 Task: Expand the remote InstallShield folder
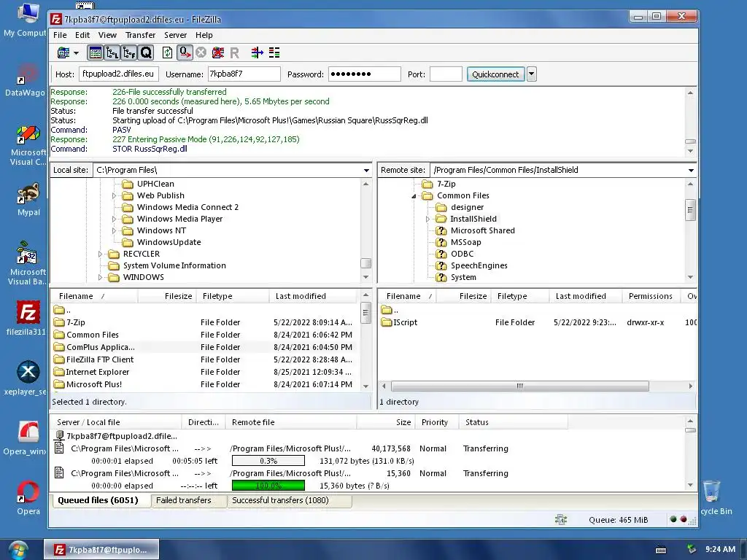click(x=427, y=219)
